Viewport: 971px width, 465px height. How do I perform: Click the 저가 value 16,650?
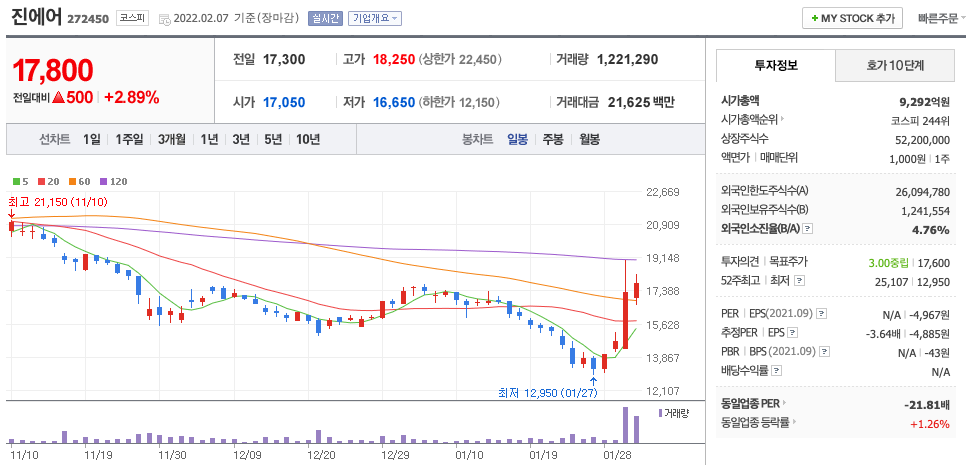[394, 102]
